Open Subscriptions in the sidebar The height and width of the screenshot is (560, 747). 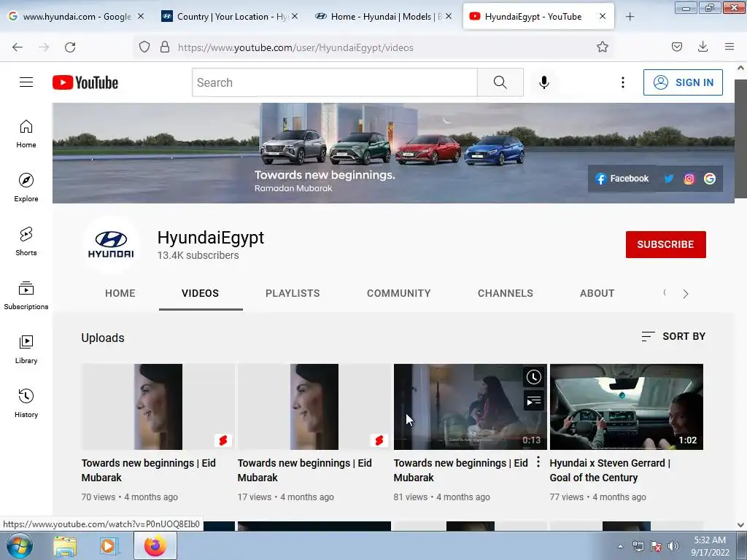pyautogui.click(x=26, y=295)
